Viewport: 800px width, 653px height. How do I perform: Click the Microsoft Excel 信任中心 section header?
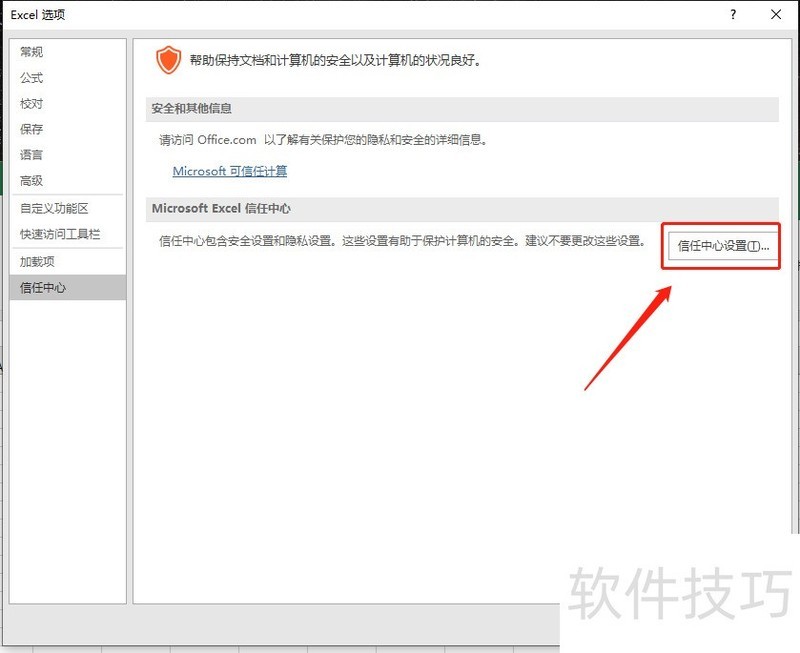(x=234, y=208)
